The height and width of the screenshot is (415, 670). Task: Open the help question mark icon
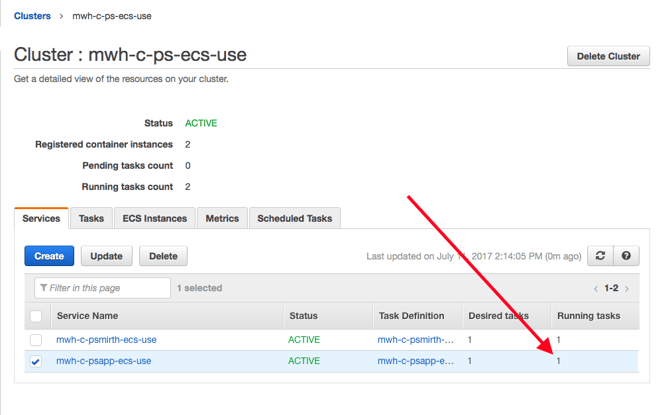(626, 256)
